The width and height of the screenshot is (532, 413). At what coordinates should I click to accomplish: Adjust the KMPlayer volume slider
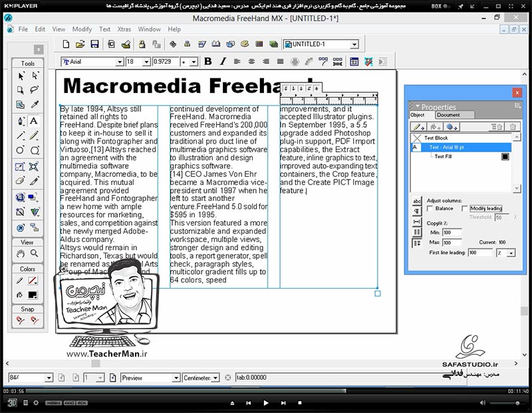(x=507, y=403)
